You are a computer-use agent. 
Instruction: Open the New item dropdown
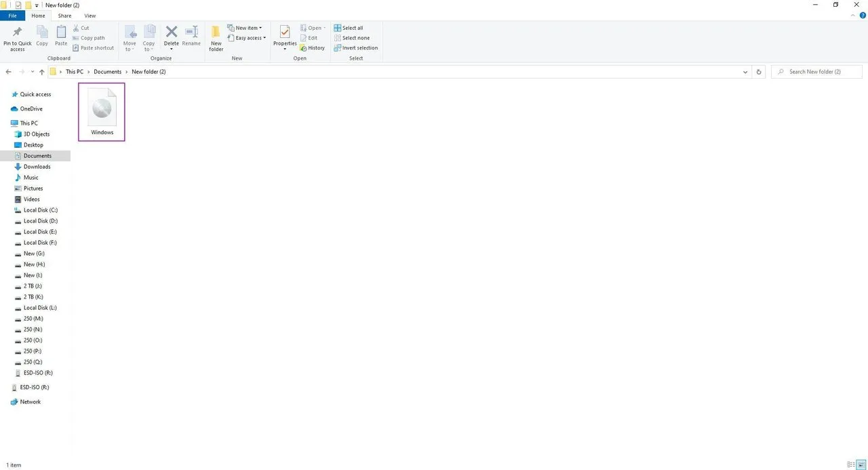point(245,28)
